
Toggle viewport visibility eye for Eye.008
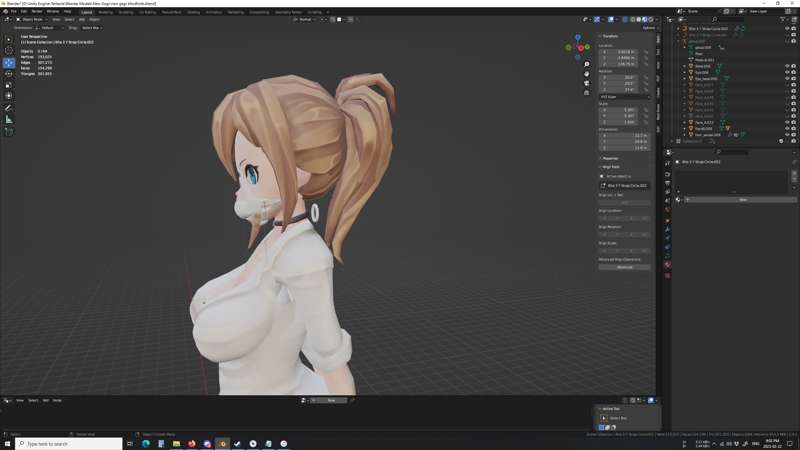787,72
